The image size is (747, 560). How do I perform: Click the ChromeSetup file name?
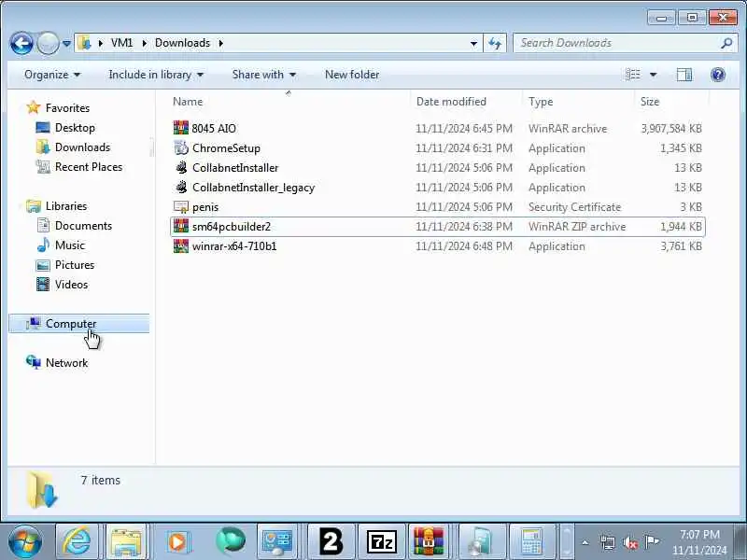pos(226,148)
